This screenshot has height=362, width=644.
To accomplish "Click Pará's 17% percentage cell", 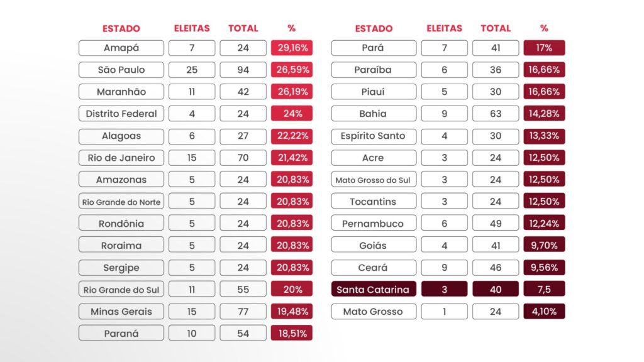I will click(544, 48).
